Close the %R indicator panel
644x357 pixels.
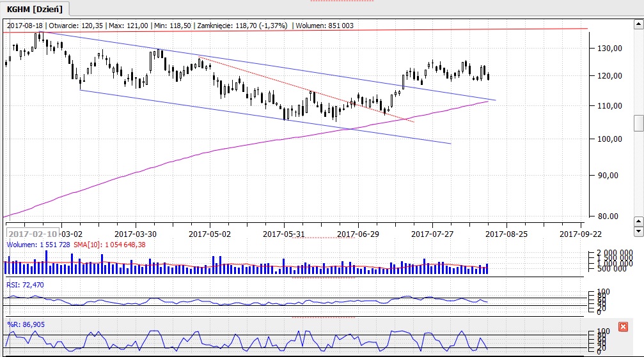[623, 327]
